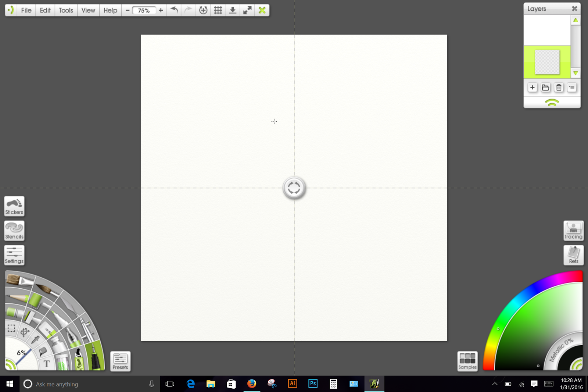Toggle fullscreen canvas mode

247,10
